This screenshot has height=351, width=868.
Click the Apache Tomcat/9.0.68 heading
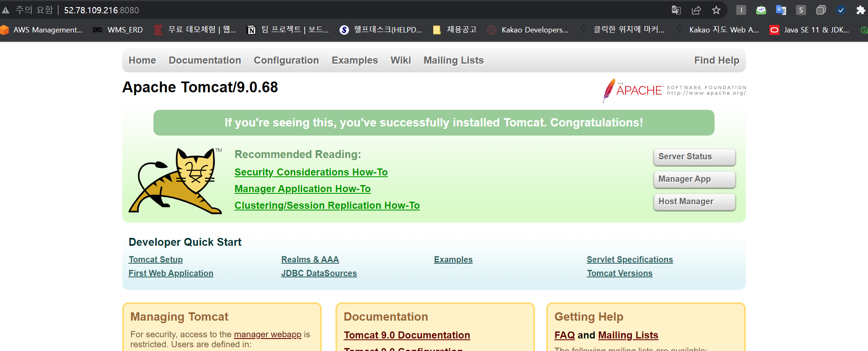[x=200, y=87]
